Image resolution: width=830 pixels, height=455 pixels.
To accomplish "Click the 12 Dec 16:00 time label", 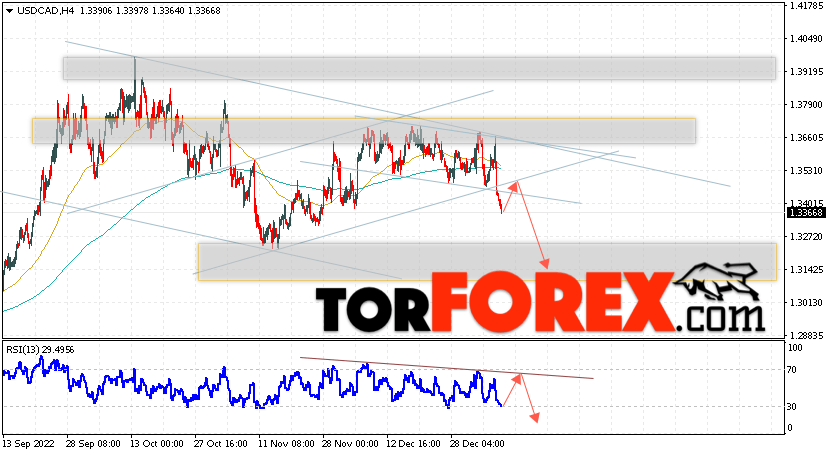I will click(413, 444).
